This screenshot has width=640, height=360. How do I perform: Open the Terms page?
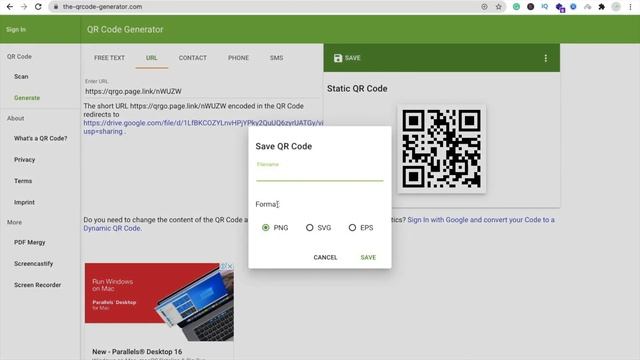[23, 181]
